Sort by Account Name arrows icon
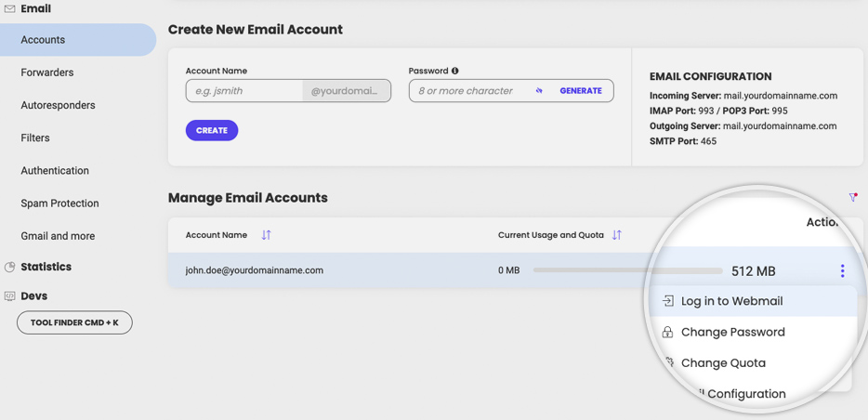Viewport: 868px width, 420px height. point(267,235)
